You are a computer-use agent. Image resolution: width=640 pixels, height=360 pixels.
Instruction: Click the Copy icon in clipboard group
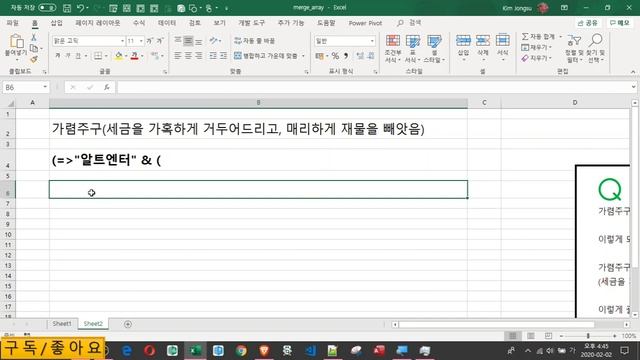(34, 49)
